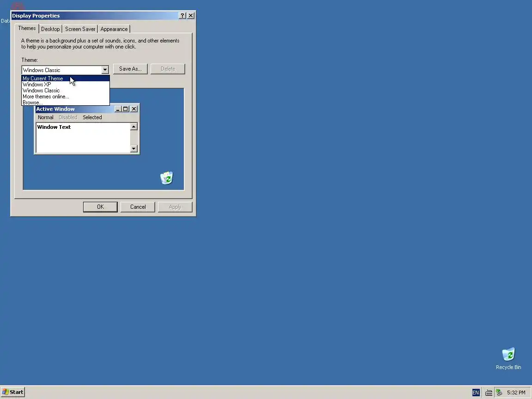Image resolution: width=532 pixels, height=399 pixels.
Task: Click the preview window maximize icon
Action: click(125, 109)
